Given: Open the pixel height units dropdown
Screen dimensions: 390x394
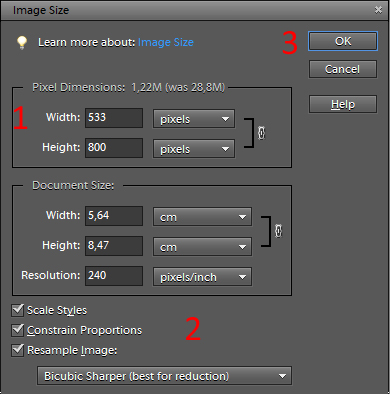Looking at the screenshot, I should (x=194, y=149).
